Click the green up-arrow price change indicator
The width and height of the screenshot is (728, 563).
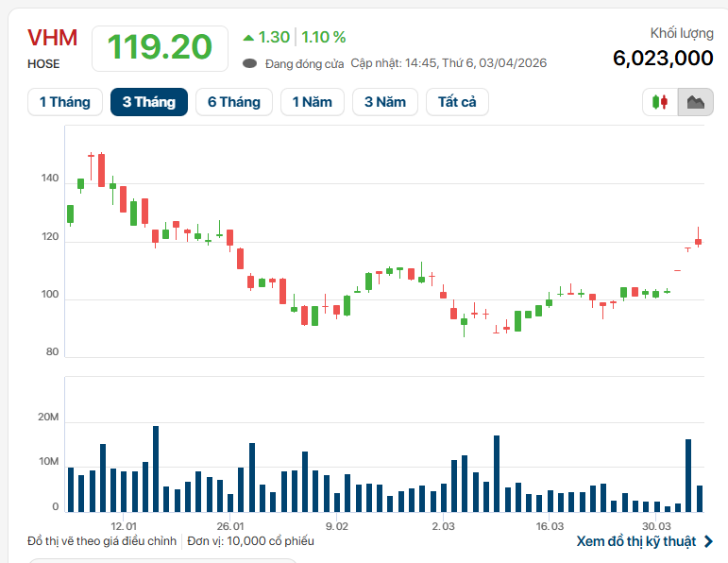248,38
